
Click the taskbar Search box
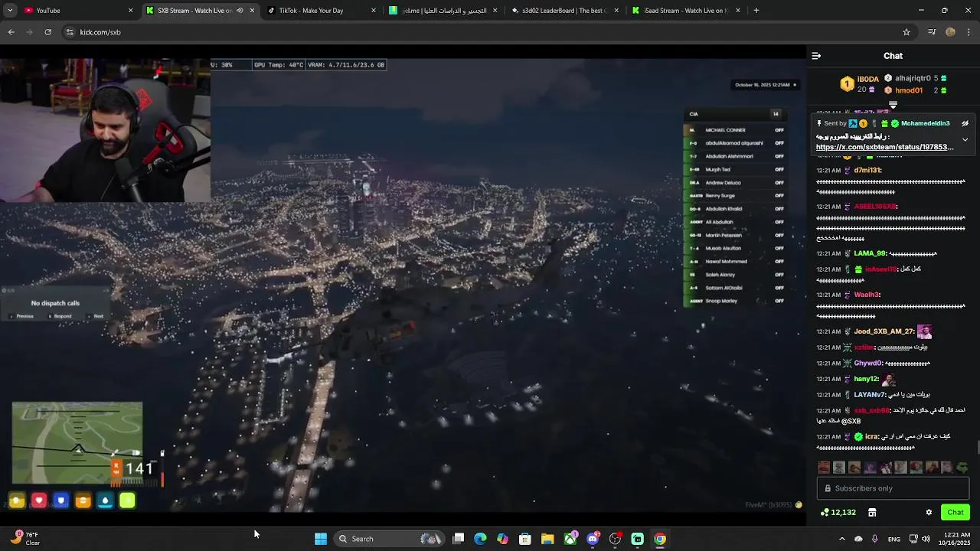click(x=390, y=539)
